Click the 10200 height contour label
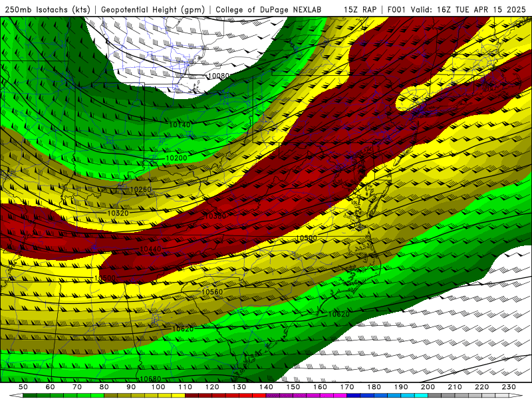Screen dimensions: 532x399 click(x=176, y=158)
